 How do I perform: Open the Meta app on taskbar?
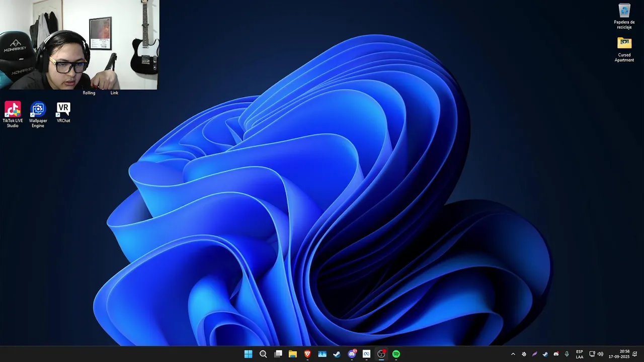pyautogui.click(x=367, y=354)
